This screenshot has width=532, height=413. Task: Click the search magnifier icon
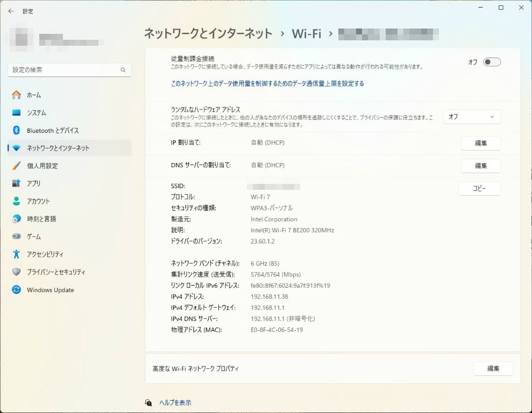123,70
